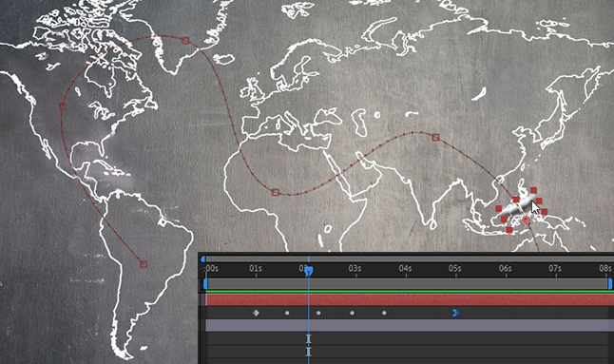This screenshot has width=614, height=364.
Task: Click the motion path vertex over central Asia
Action: (435, 137)
